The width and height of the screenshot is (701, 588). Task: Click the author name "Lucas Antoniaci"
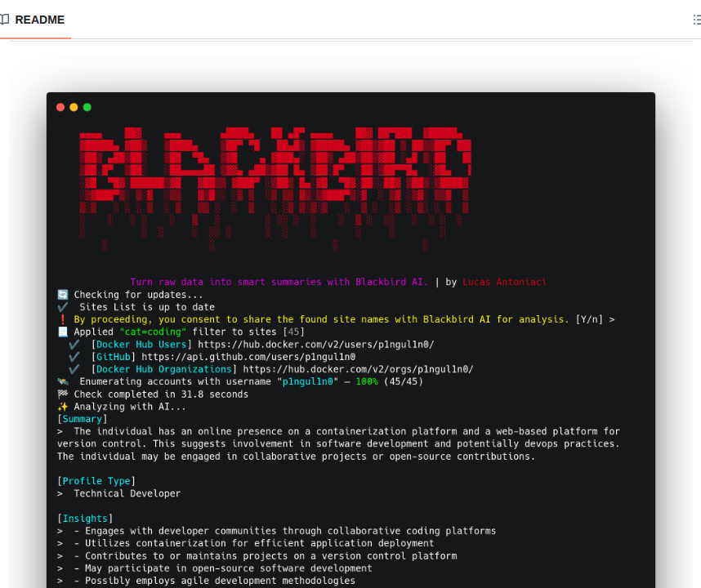pos(504,282)
